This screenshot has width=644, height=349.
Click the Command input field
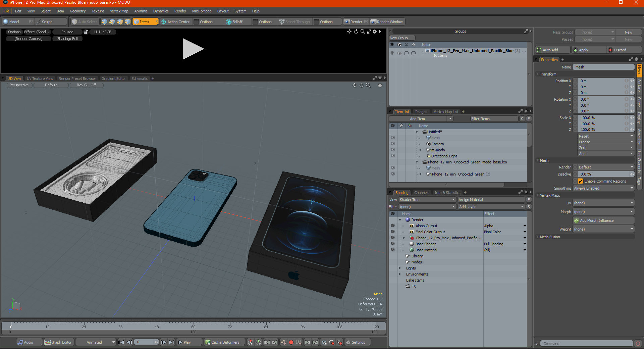tap(586, 344)
